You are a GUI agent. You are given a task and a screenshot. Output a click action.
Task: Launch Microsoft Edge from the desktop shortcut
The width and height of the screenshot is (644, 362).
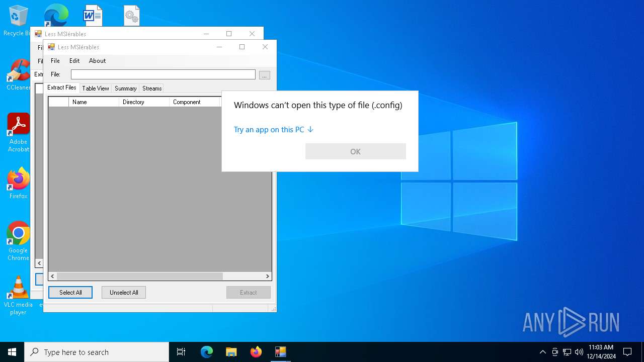click(x=56, y=15)
